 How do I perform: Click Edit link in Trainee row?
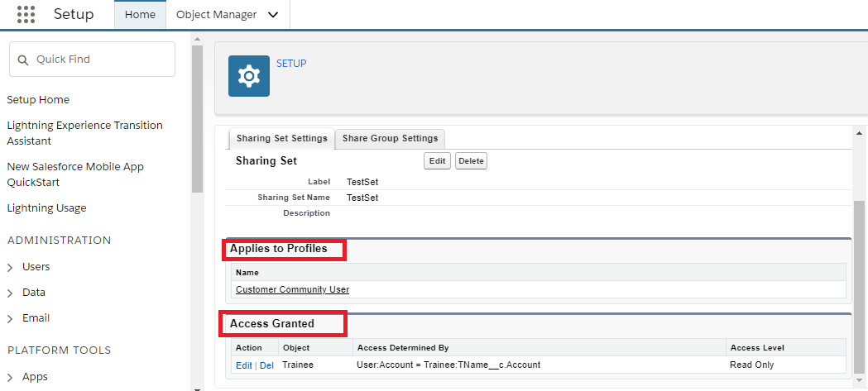pos(243,365)
